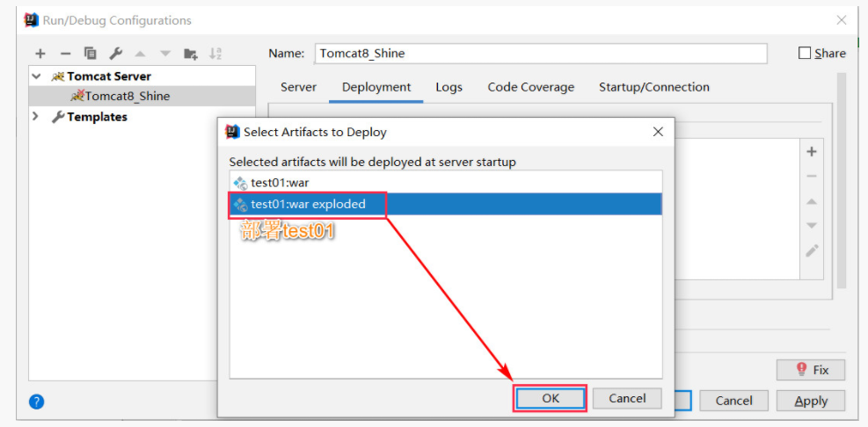868x427 pixels.
Task: Move deployment artifact down arrow
Action: click(x=812, y=226)
